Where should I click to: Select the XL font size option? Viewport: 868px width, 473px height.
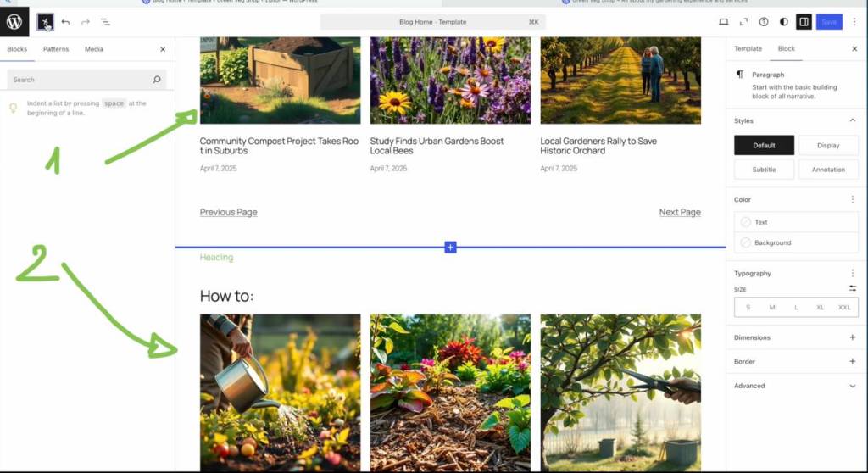(820, 307)
